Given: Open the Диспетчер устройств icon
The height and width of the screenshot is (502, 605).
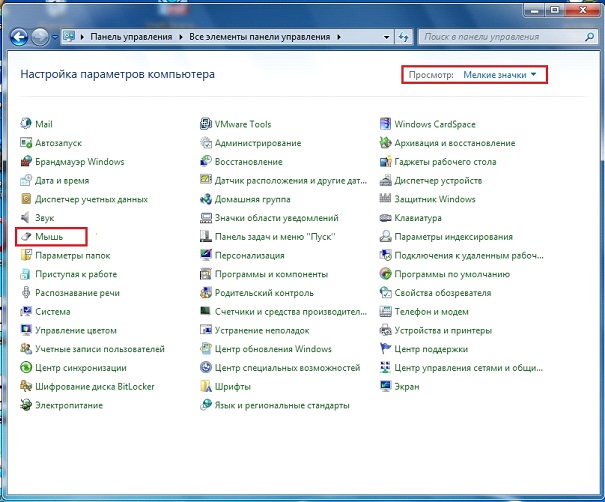Looking at the screenshot, I should 385,180.
